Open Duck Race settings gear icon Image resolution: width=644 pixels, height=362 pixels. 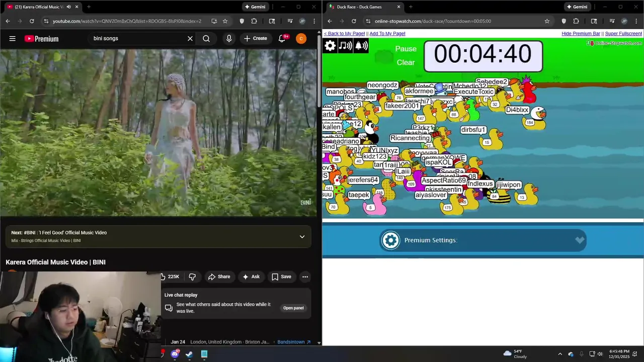[x=330, y=46]
